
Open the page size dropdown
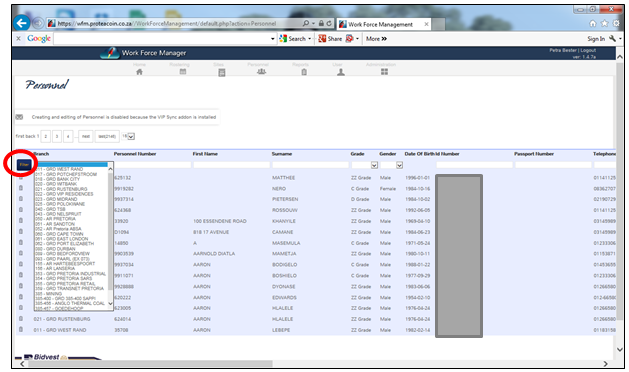(131, 136)
